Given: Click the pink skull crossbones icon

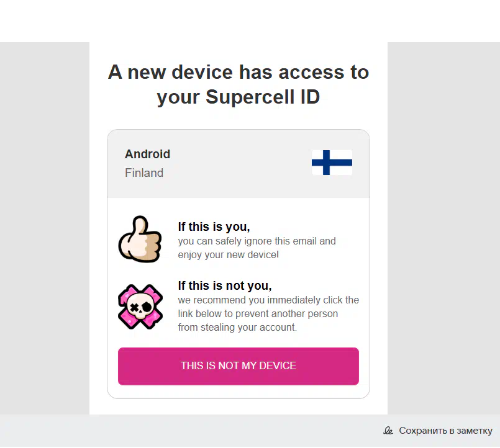Looking at the screenshot, I should pyautogui.click(x=140, y=307).
